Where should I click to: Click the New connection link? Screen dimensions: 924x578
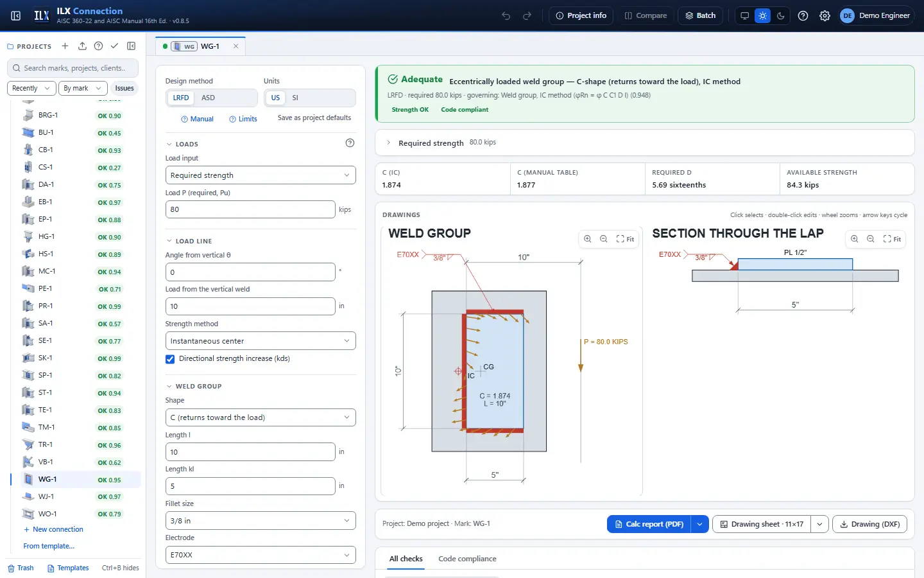point(53,529)
